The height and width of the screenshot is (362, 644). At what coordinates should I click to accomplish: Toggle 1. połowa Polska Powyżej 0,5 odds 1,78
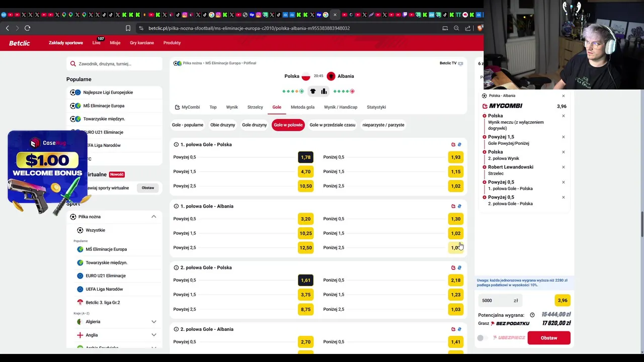coord(305,157)
